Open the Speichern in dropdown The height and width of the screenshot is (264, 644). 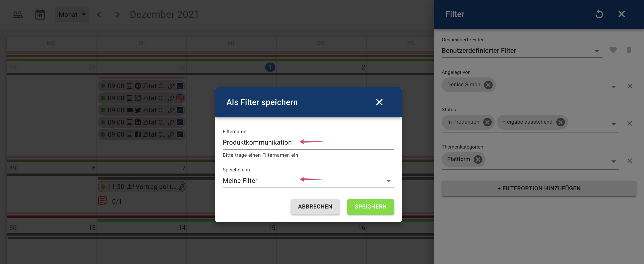pyautogui.click(x=308, y=181)
